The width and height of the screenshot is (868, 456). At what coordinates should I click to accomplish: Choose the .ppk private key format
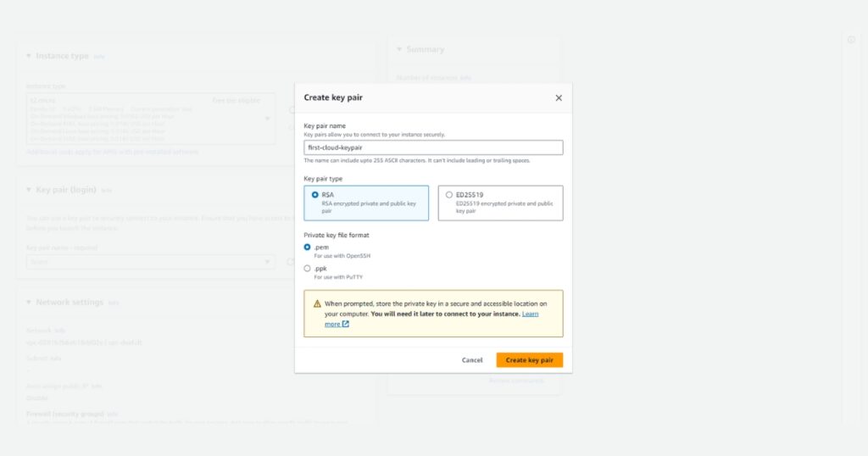point(307,269)
